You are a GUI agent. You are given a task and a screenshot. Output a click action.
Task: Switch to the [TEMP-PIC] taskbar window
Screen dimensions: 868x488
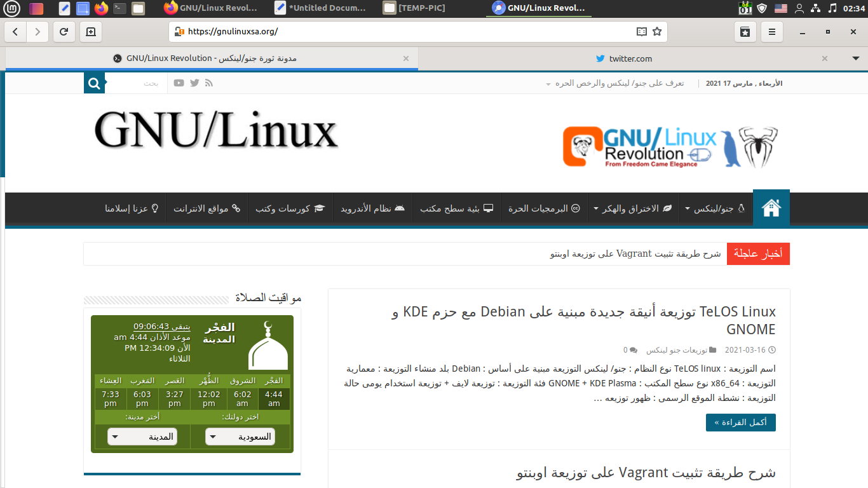pos(415,8)
